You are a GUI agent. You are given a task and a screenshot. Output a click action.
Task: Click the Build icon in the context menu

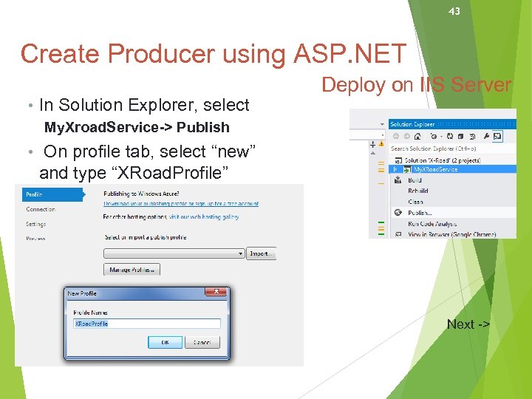(398, 180)
